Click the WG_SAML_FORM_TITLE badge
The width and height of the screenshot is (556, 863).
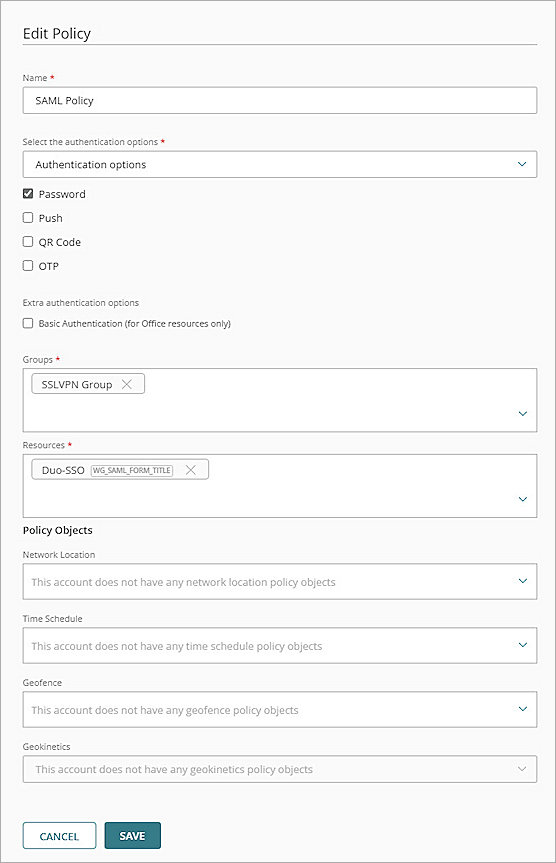coord(132,471)
